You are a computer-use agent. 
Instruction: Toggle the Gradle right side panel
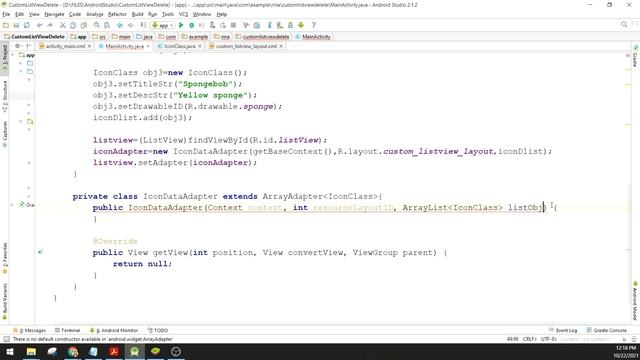click(x=635, y=56)
